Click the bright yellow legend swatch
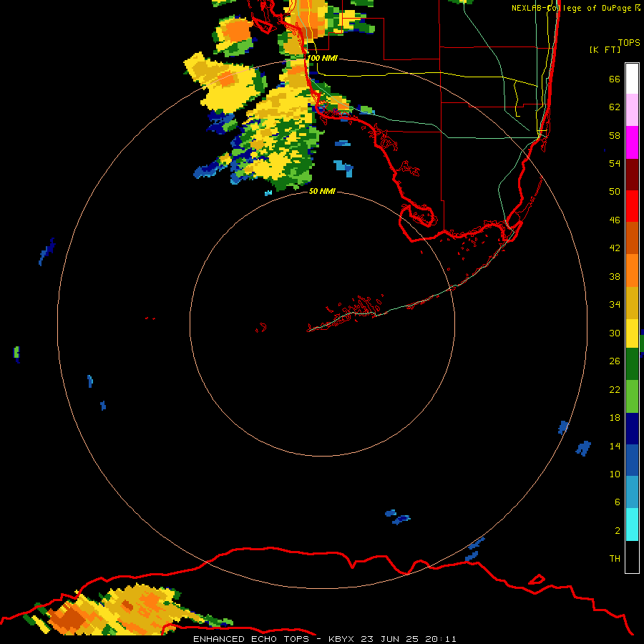This screenshot has width=644, height=644. [x=632, y=333]
